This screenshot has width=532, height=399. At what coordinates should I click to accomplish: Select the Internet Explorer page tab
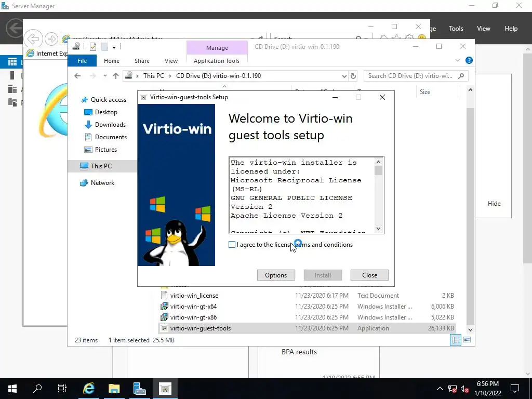click(47, 54)
